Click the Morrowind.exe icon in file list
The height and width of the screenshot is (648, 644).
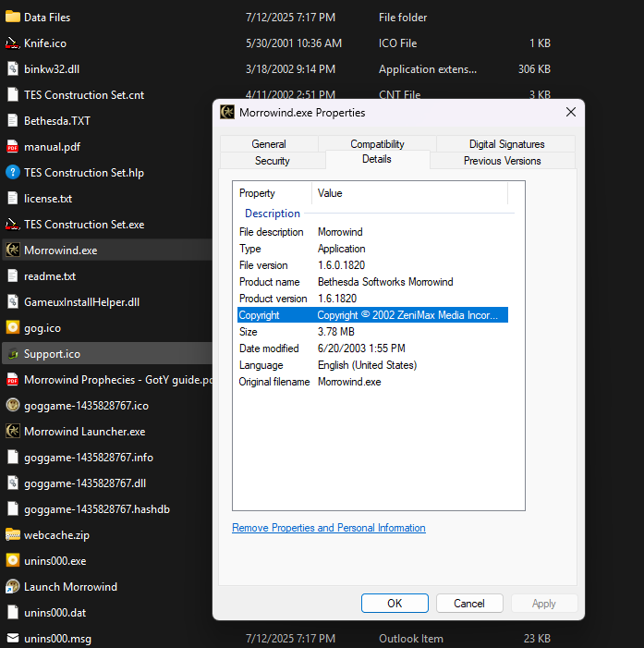tap(13, 250)
